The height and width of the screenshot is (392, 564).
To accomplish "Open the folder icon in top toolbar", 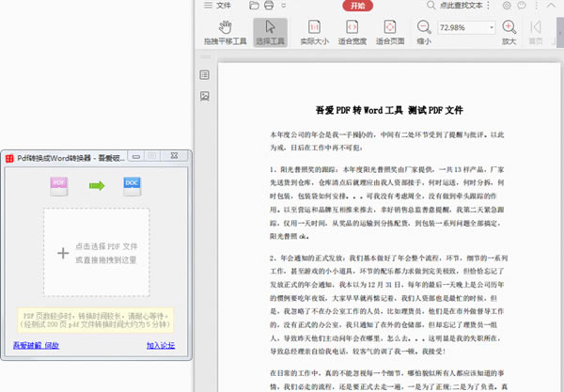I will point(255,6).
